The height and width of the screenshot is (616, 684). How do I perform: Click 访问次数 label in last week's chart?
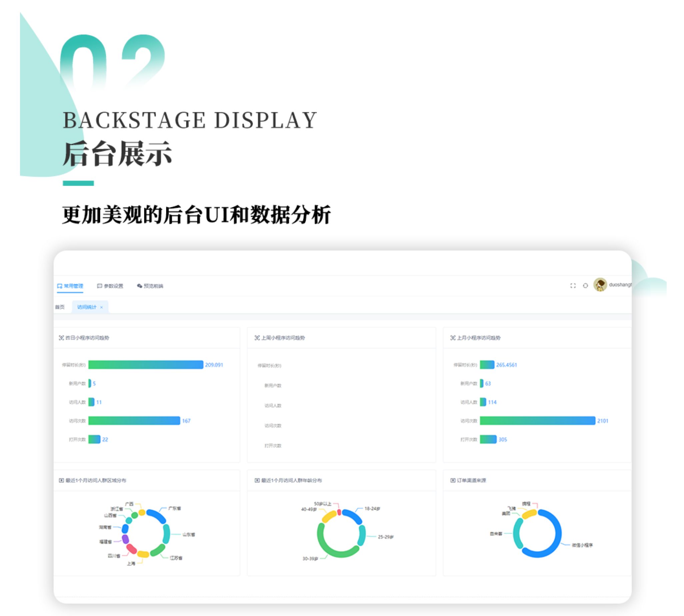click(x=273, y=425)
